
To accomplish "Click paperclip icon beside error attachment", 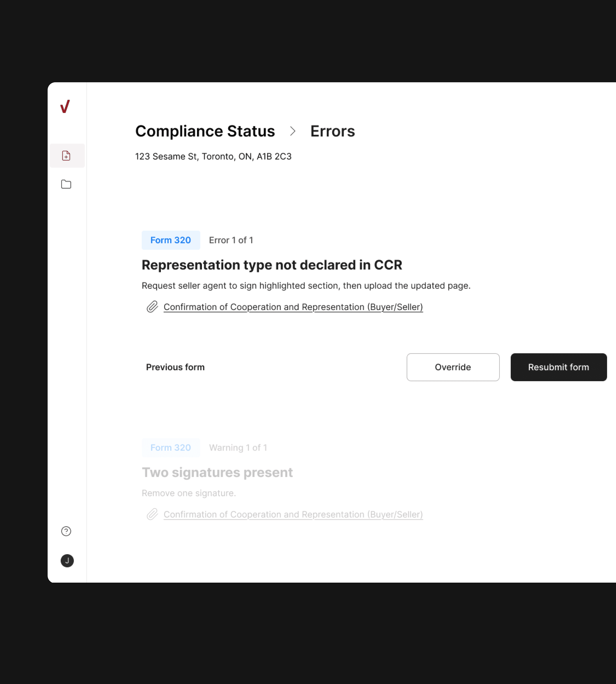I will 152,307.
